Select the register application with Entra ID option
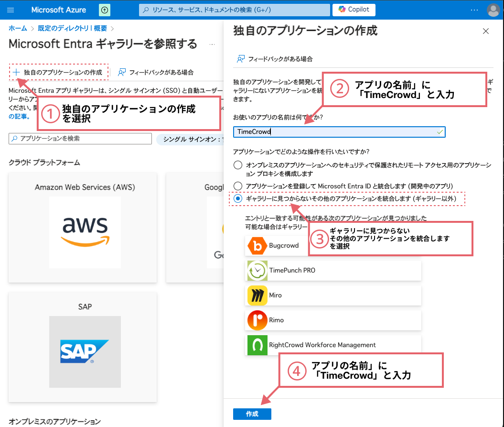The width and height of the screenshot is (504, 427). [237, 186]
